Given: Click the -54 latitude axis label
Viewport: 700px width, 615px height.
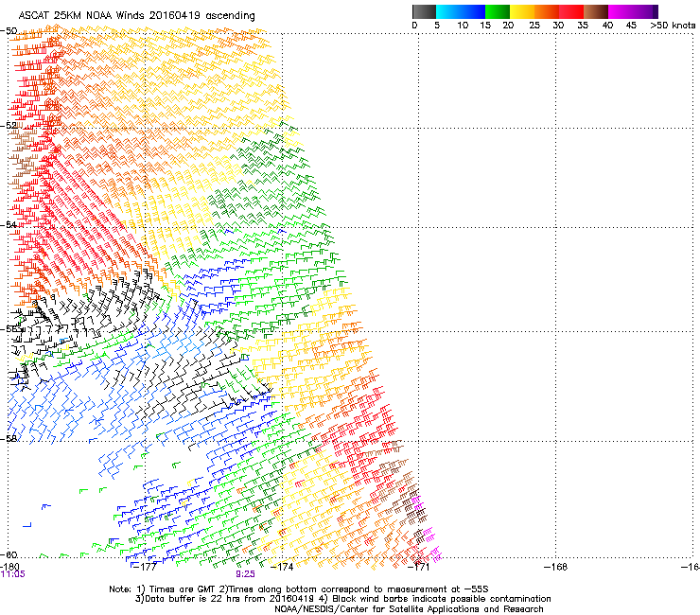Looking at the screenshot, I should coord(9,224).
